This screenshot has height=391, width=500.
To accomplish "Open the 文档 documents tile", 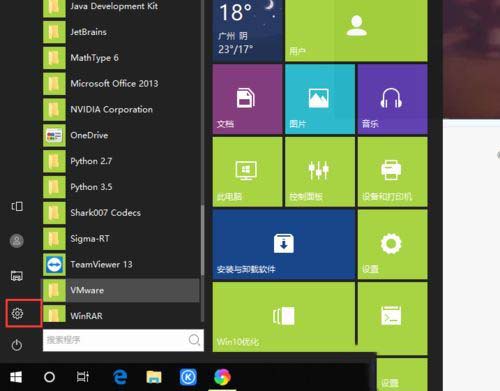I will 247,99.
